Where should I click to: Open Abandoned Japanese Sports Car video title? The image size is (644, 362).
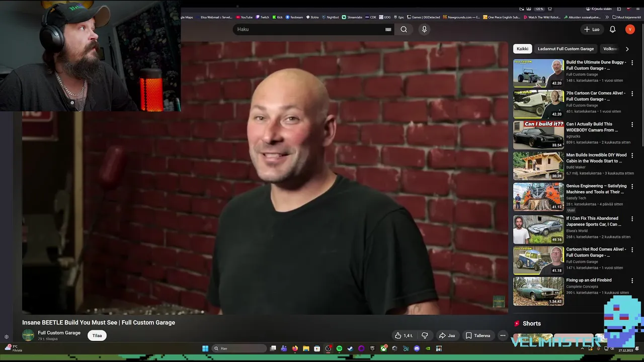tap(594, 221)
